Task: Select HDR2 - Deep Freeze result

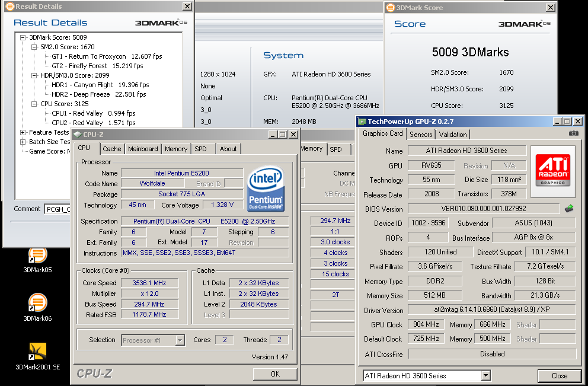Action: point(98,94)
